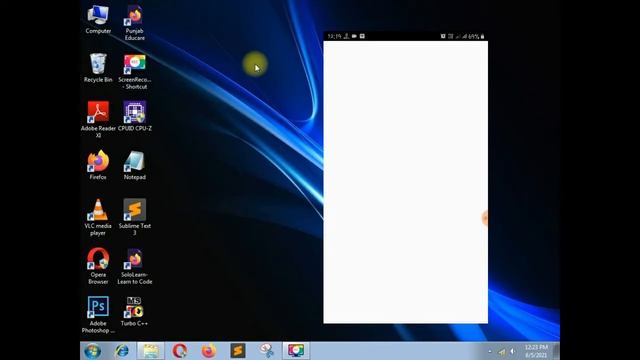Screen dimensions: 640x360
Task: Open the Windows Start menu
Action: coord(93,351)
